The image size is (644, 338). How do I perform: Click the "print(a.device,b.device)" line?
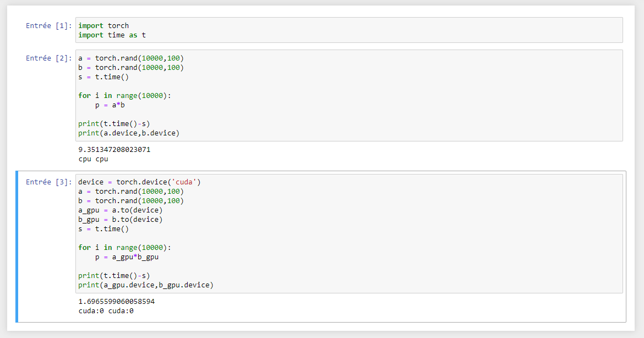click(129, 133)
